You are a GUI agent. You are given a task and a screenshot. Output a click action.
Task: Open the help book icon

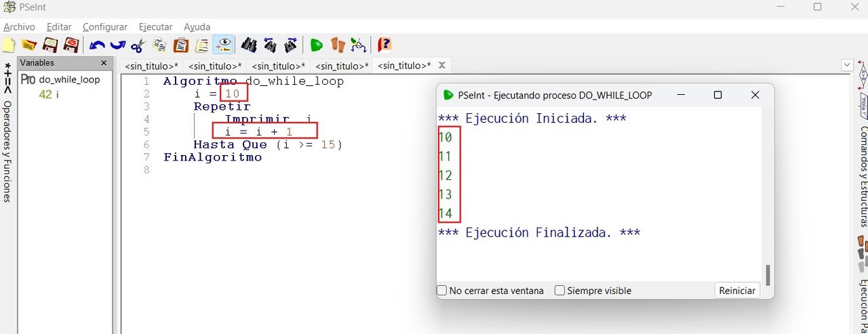[x=384, y=45]
